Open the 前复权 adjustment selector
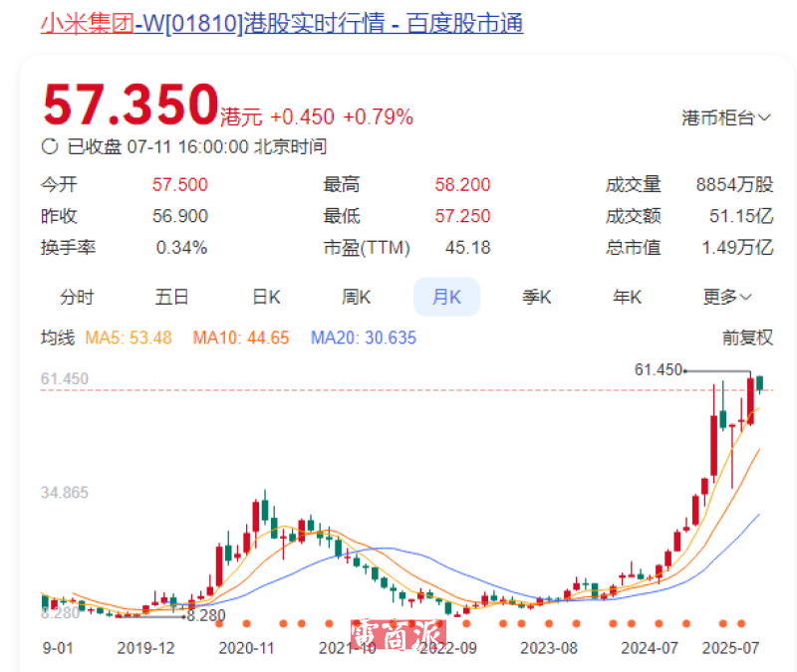The image size is (797, 672). pyautogui.click(x=747, y=337)
